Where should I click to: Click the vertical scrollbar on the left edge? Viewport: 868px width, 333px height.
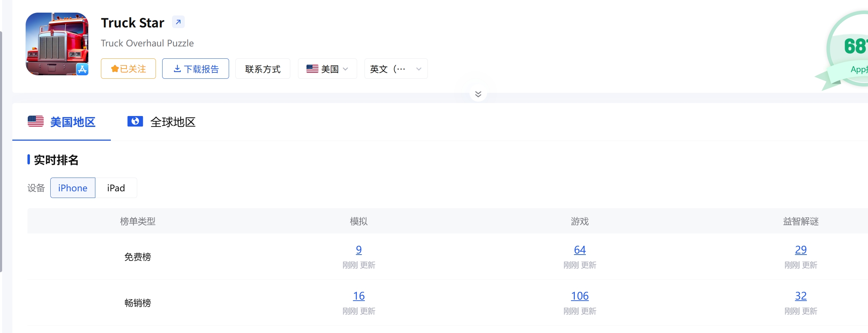click(x=1, y=151)
